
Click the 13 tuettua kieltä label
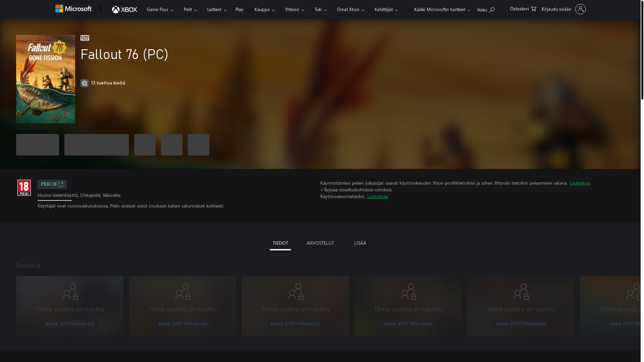tap(108, 83)
